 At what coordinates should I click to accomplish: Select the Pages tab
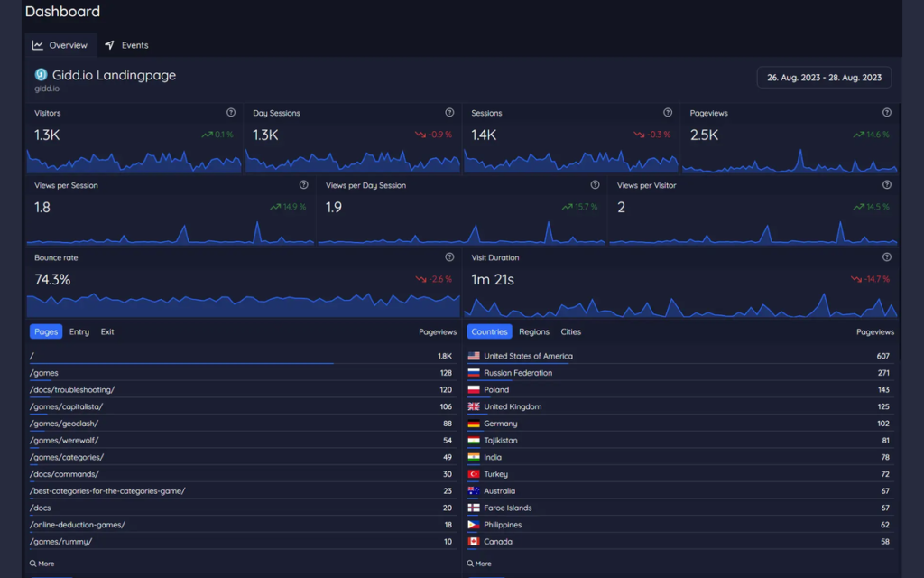click(46, 331)
